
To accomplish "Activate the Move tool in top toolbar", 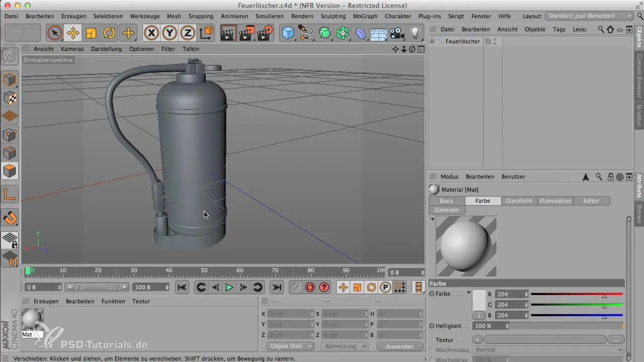I will (x=73, y=33).
